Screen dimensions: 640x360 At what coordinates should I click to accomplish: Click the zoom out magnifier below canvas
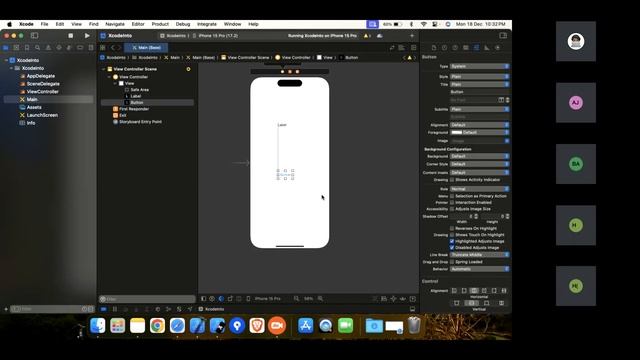296,299
